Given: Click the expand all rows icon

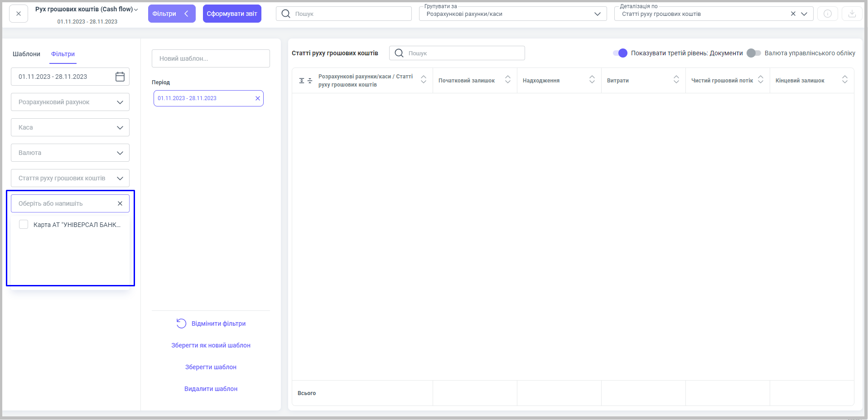Looking at the screenshot, I should (302, 81).
